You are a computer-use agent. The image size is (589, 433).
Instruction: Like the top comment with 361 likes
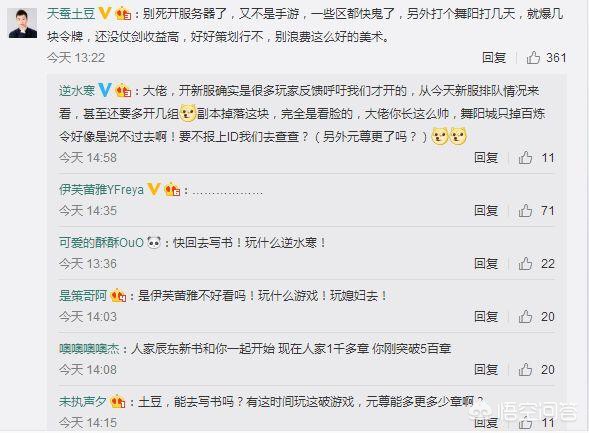[x=533, y=57]
